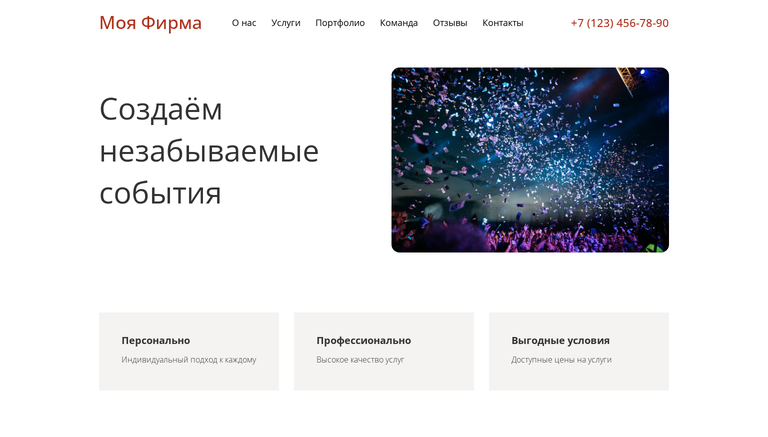
Task: Click the Моя Фирма logo
Action: 150,23
